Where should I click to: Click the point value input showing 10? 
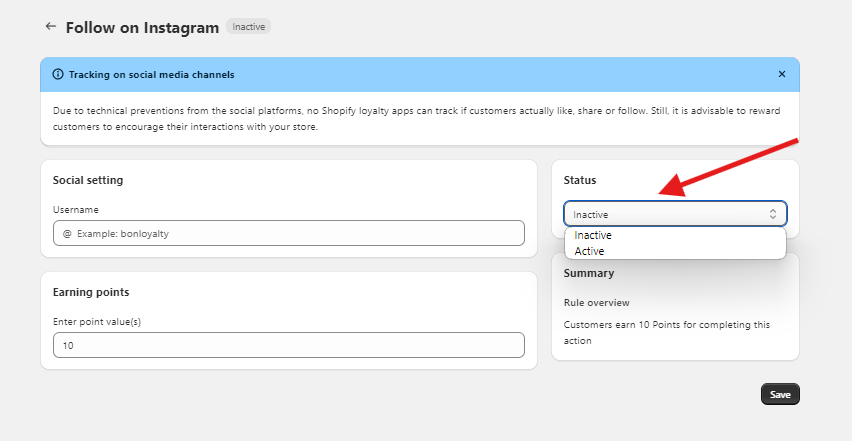pyautogui.click(x=288, y=345)
